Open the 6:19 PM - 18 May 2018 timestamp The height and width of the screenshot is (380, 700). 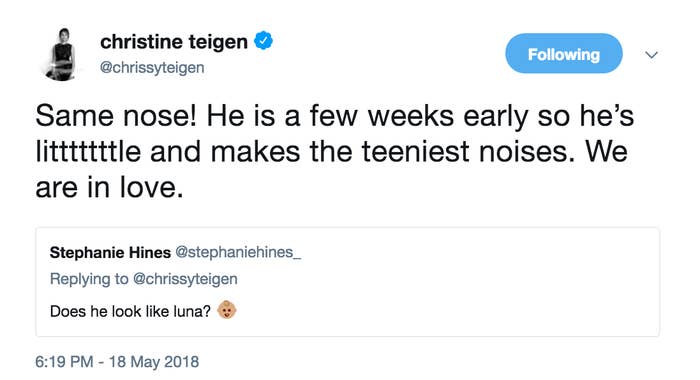(117, 361)
